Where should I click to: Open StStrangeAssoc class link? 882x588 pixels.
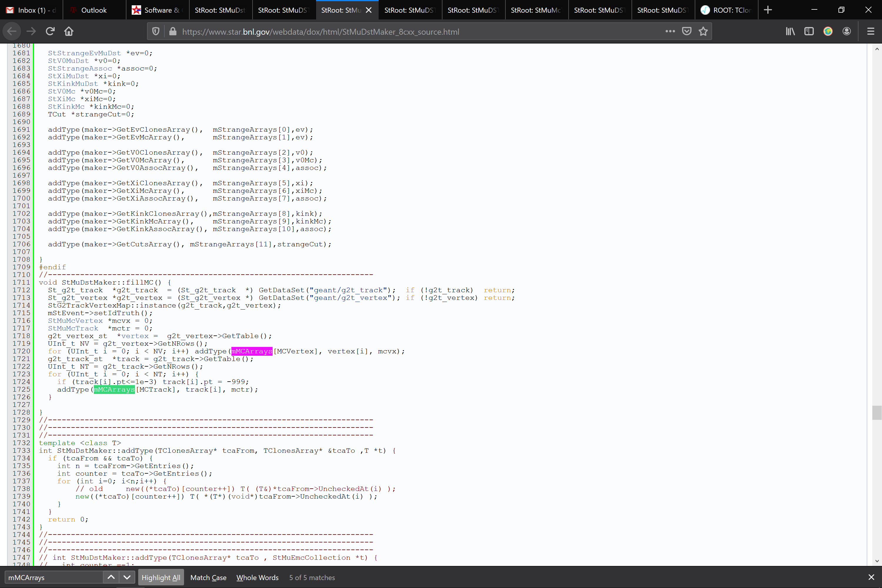click(80, 68)
